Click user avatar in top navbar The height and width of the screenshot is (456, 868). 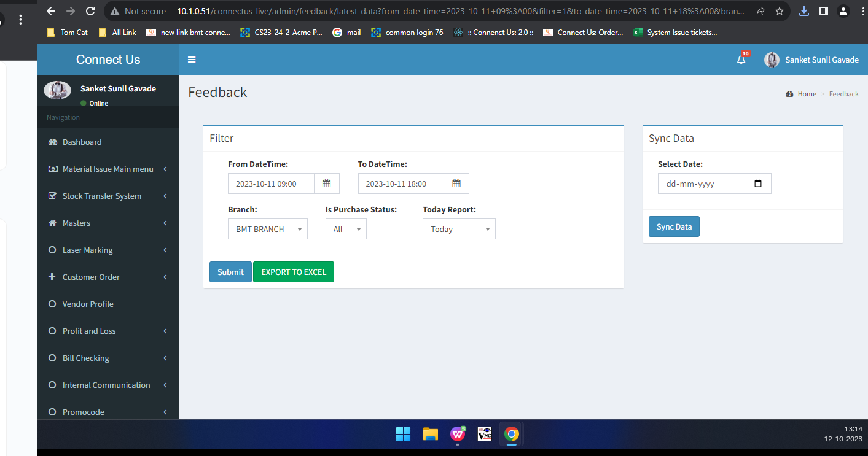tap(772, 60)
